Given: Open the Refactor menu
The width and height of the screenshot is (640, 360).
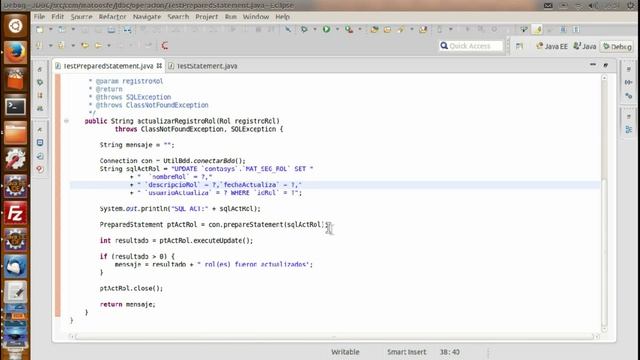Looking at the screenshot, I should coord(112,17).
